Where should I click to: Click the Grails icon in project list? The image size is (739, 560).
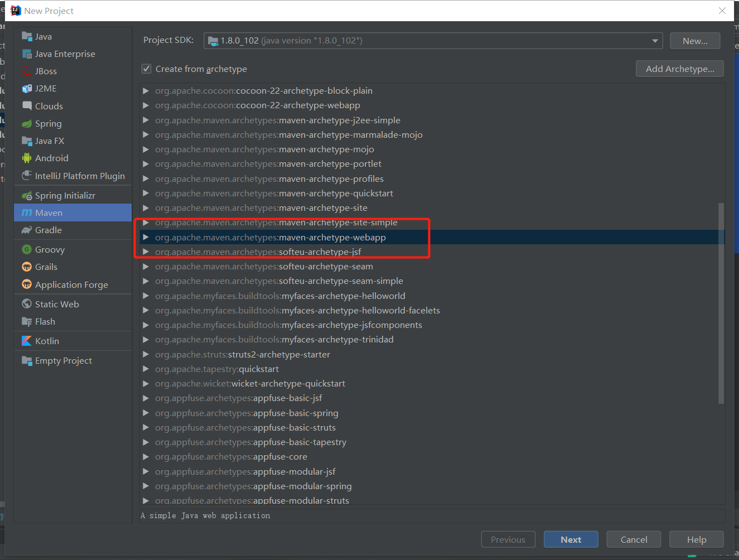click(27, 267)
